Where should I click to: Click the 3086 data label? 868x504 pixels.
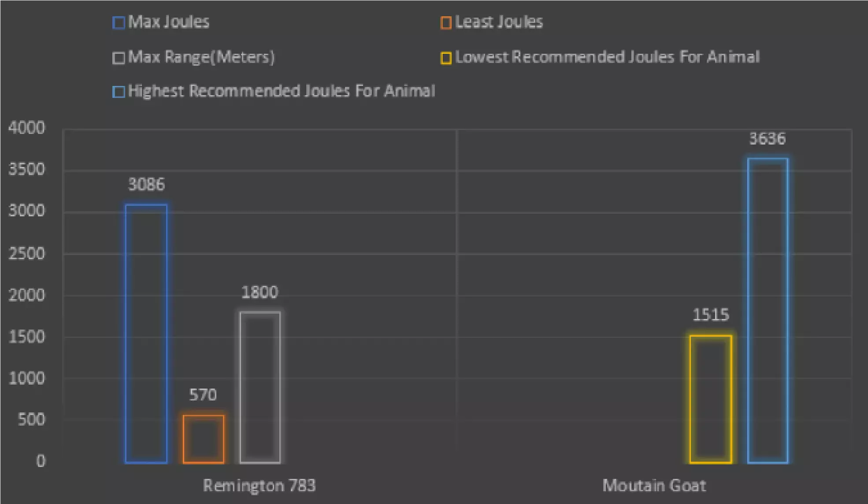[x=146, y=184]
